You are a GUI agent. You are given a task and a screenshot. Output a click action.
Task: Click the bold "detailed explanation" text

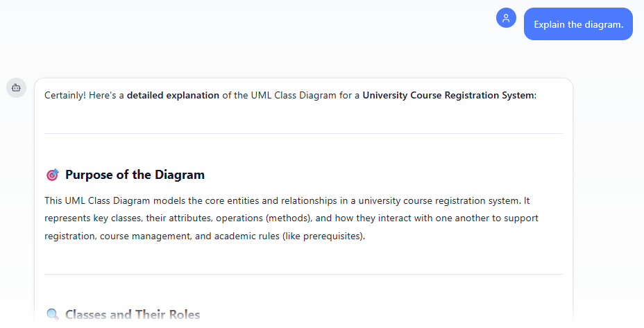coord(173,95)
